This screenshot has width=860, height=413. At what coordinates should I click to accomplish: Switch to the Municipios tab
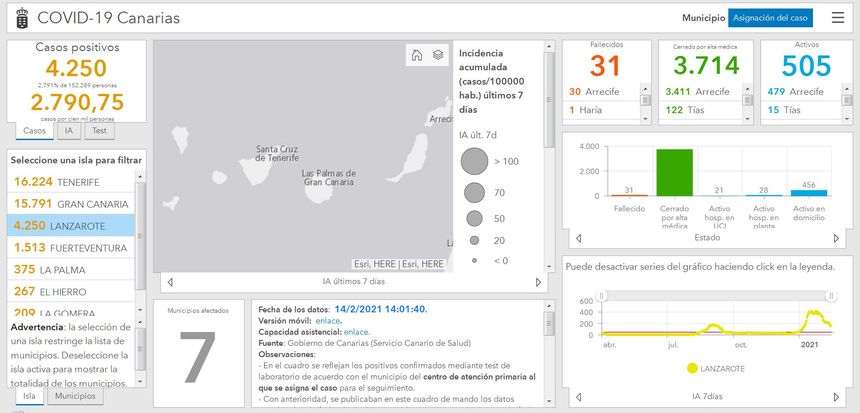pyautogui.click(x=76, y=396)
